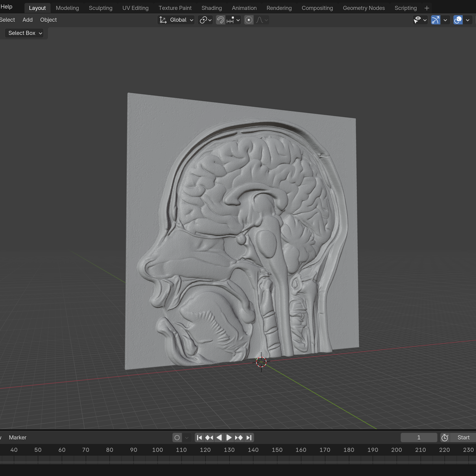Jump to the start frame
Image resolution: width=476 pixels, height=476 pixels.
[200, 438]
